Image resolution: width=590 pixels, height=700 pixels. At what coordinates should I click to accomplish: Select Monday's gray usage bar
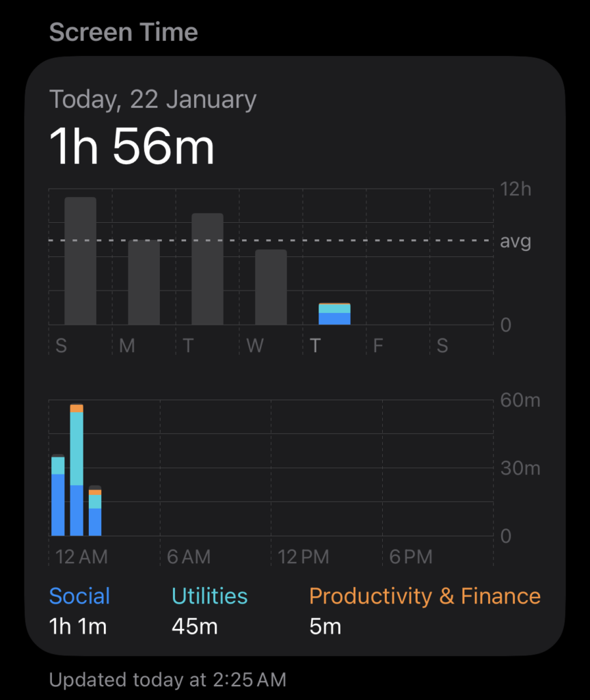(144, 283)
